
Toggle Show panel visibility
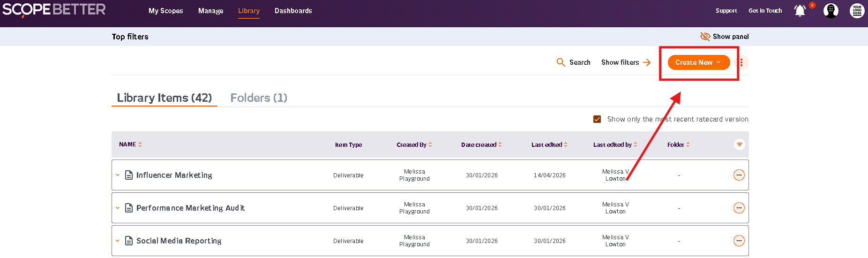[x=724, y=37]
